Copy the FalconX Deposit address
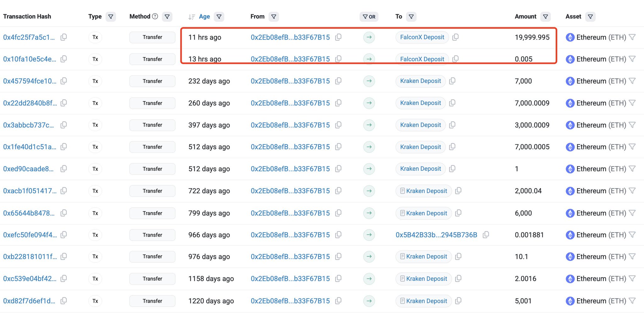The width and height of the screenshot is (644, 313). point(455,37)
